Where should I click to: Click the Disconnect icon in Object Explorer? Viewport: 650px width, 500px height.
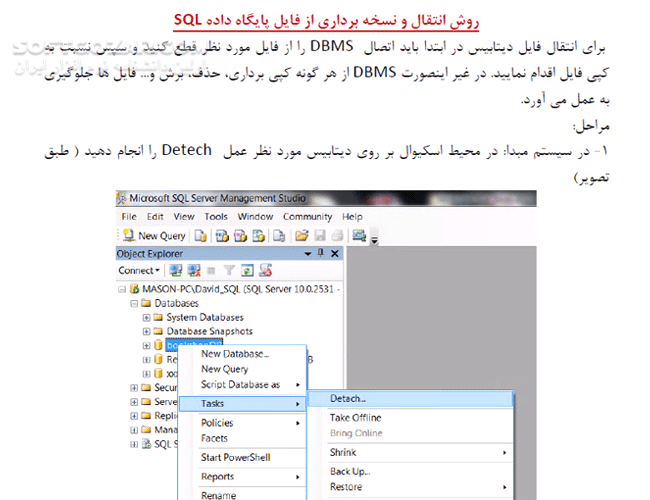(x=194, y=271)
